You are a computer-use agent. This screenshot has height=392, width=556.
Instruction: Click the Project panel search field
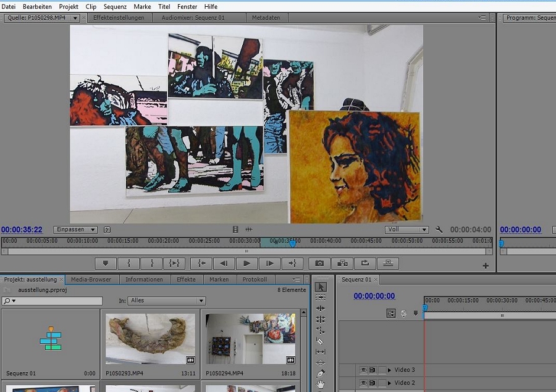52,301
